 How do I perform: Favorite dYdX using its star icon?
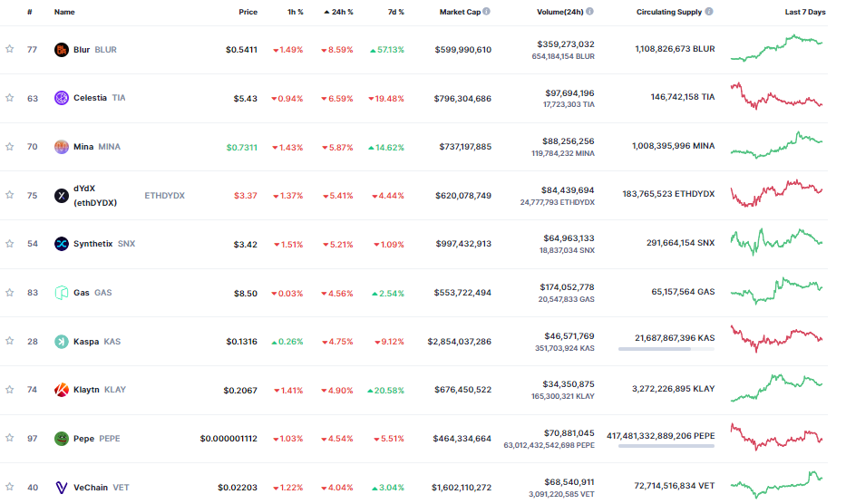[x=10, y=195]
